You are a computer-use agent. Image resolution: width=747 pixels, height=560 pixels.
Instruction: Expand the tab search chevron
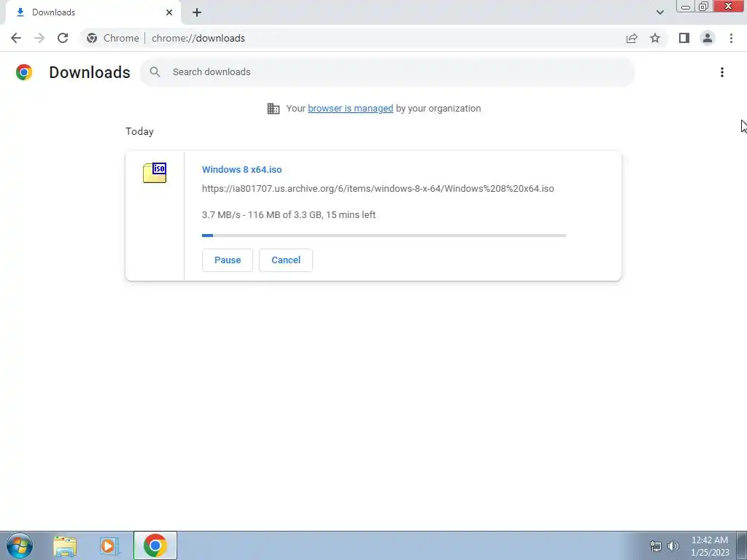pyautogui.click(x=659, y=12)
